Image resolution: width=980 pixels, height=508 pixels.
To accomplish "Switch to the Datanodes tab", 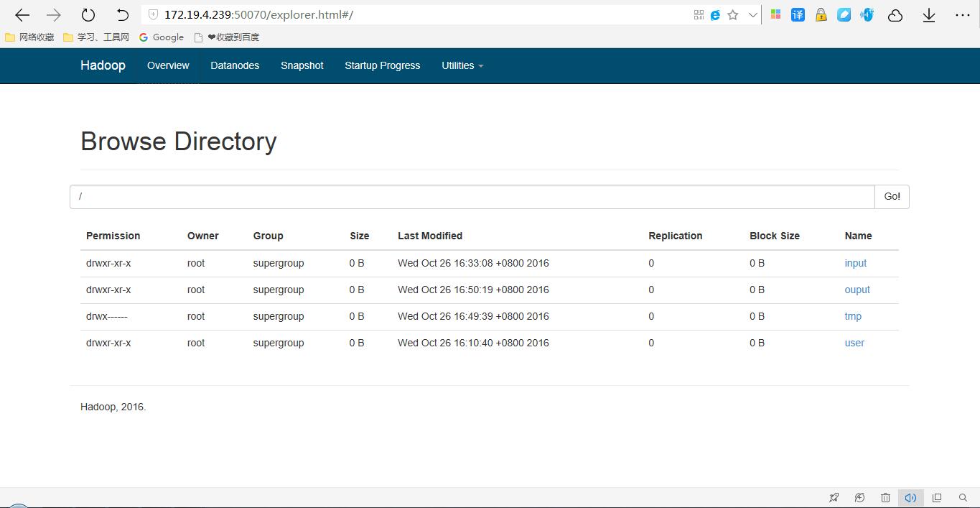I will (235, 65).
